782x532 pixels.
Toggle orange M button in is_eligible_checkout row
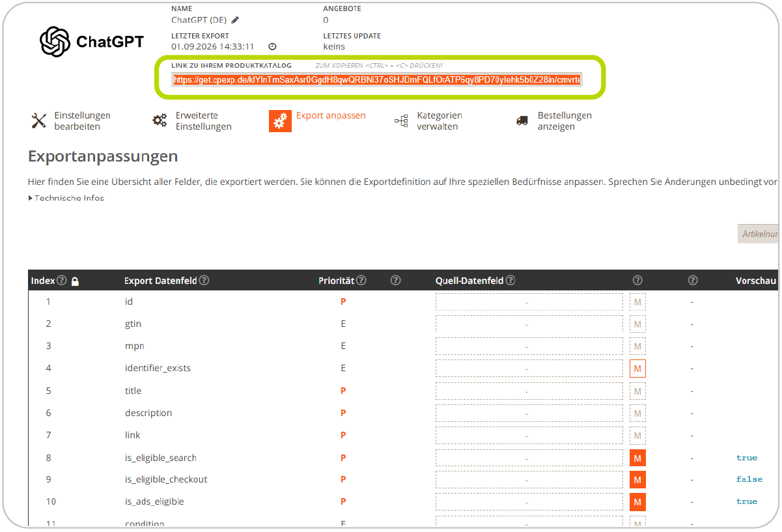[x=637, y=480]
